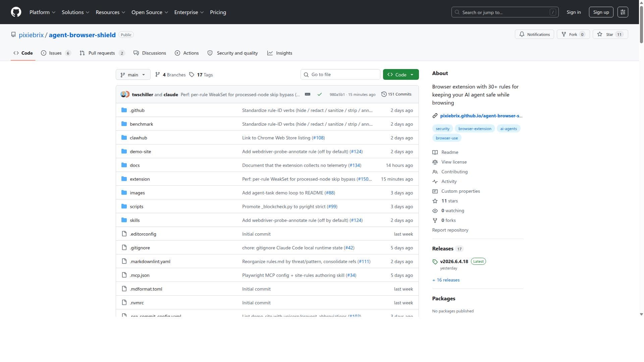Image resolution: width=644 pixels, height=362 pixels.
Task: Click the people icon next to Contributing
Action: (435, 172)
